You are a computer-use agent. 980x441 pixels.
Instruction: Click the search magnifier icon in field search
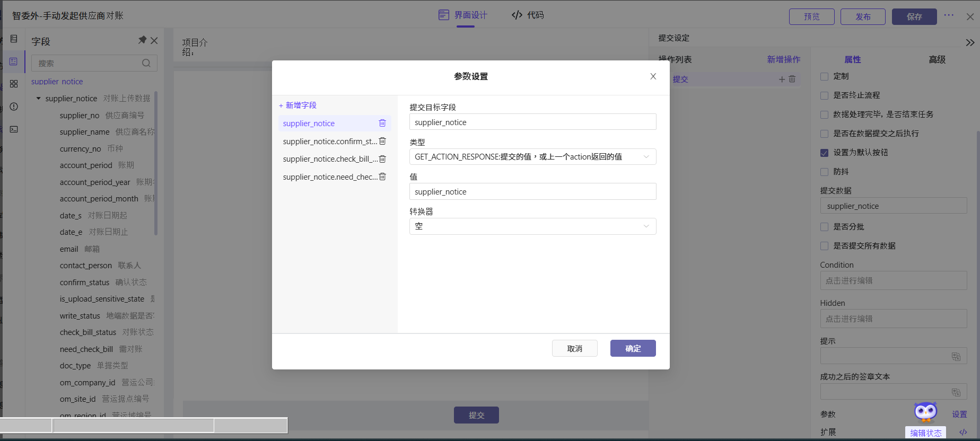[x=146, y=63]
